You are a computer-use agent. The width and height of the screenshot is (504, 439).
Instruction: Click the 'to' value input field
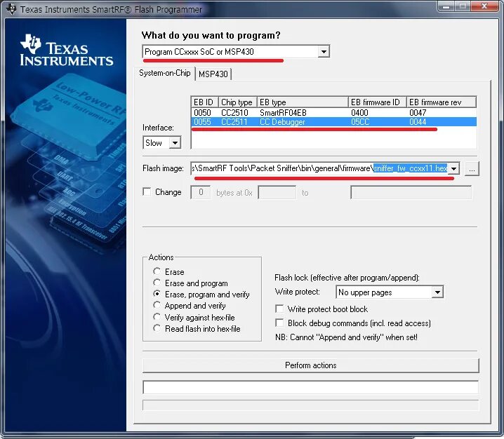(x=411, y=192)
